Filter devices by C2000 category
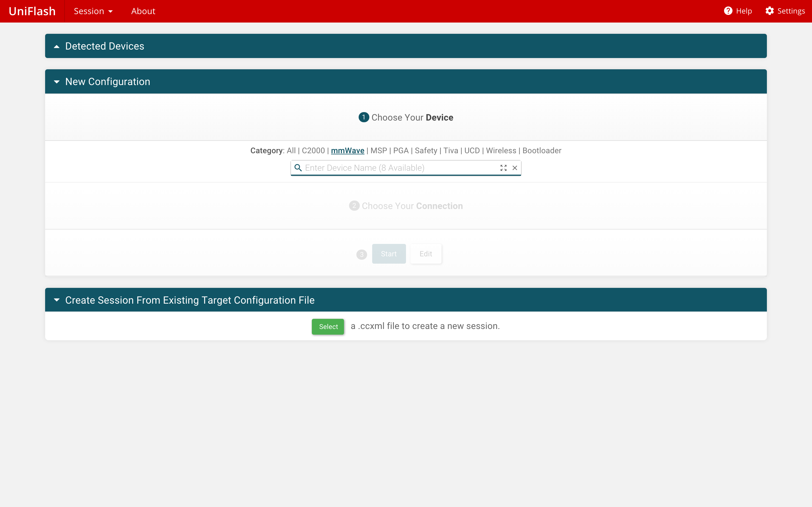This screenshot has width=812, height=507. pyautogui.click(x=313, y=151)
